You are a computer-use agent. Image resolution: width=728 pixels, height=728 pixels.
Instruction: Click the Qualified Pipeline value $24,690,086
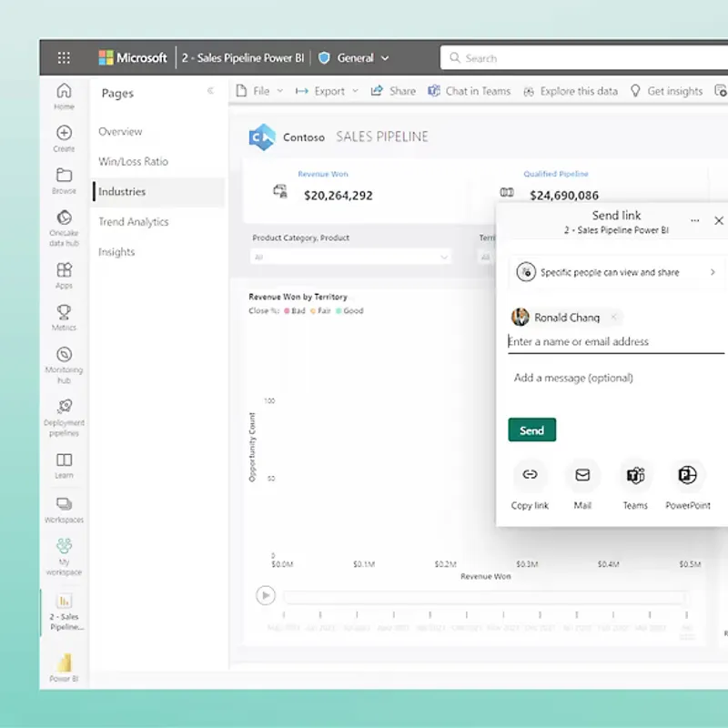tap(564, 196)
